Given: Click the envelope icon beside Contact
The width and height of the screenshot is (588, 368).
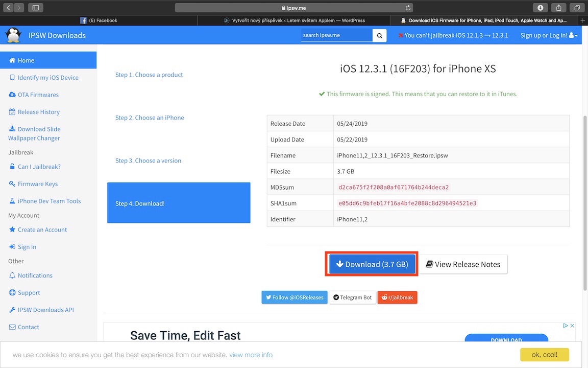Looking at the screenshot, I should pyautogui.click(x=12, y=327).
